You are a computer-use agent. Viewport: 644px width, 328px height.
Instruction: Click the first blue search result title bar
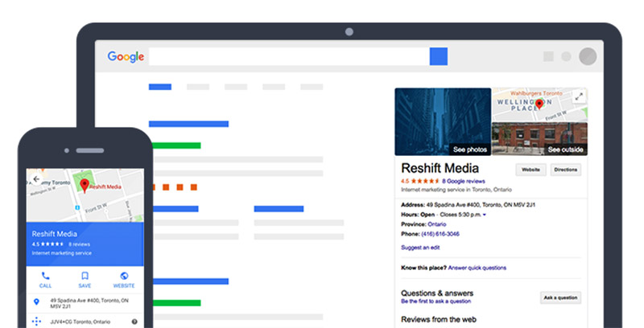(x=189, y=124)
